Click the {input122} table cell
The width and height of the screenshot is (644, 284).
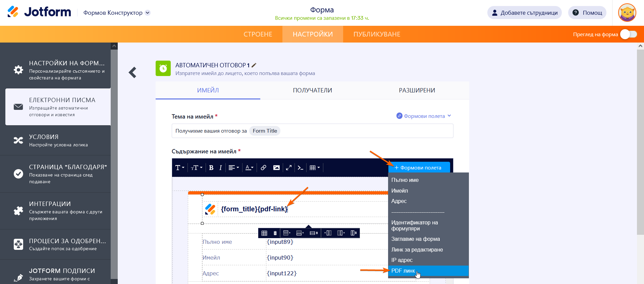tap(282, 273)
